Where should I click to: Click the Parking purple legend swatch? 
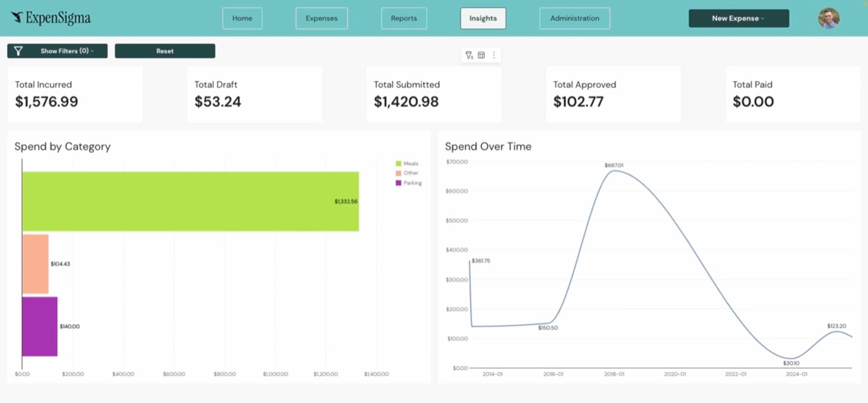(398, 183)
